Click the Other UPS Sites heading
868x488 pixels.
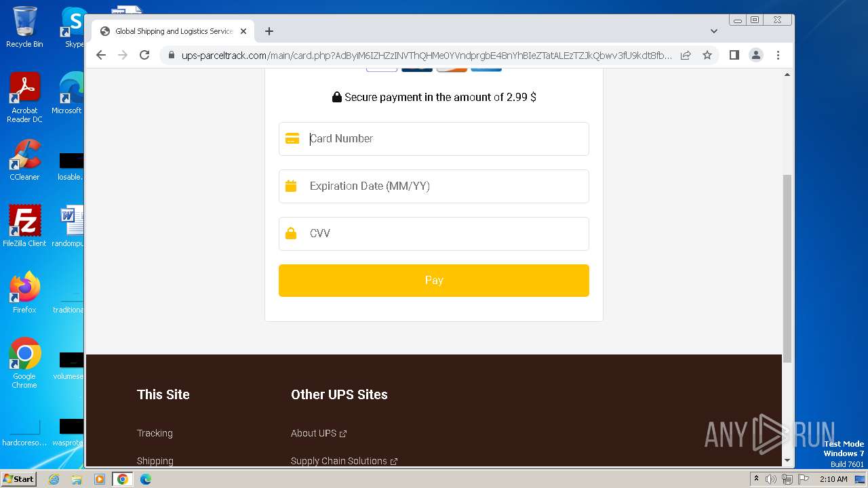tap(339, 394)
